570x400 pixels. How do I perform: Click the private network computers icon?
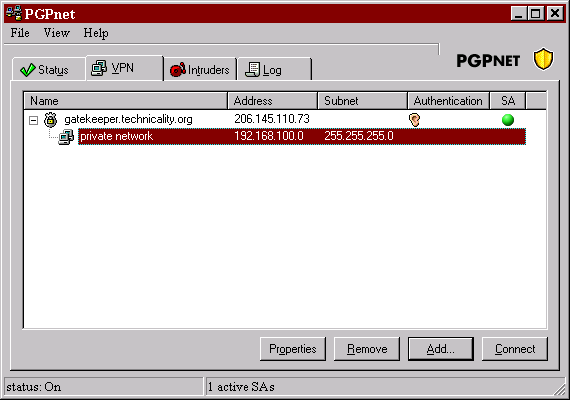66,137
